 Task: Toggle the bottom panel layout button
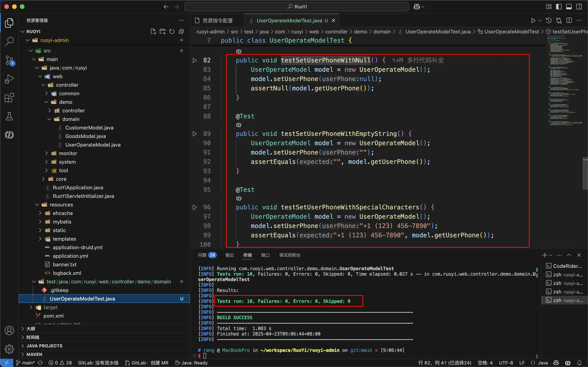point(569,7)
